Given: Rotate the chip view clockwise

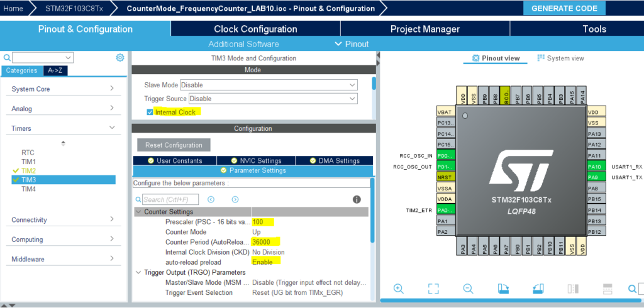Looking at the screenshot, I should click(x=502, y=289).
